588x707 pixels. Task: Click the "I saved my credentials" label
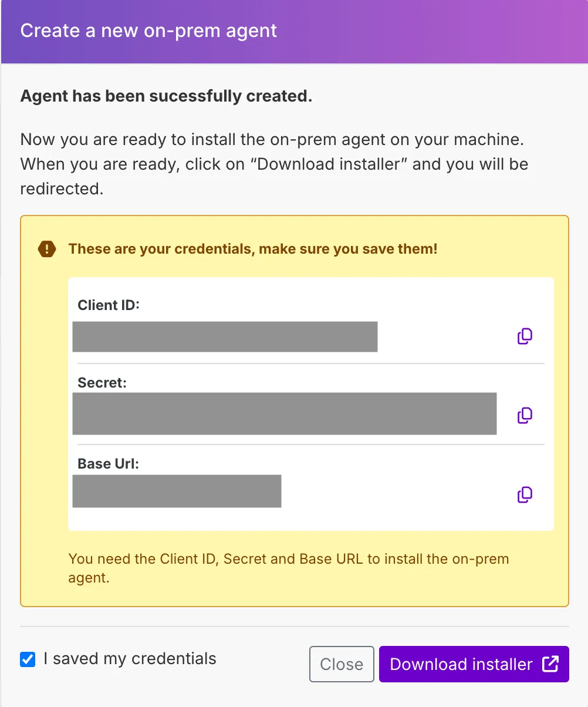[x=130, y=659]
